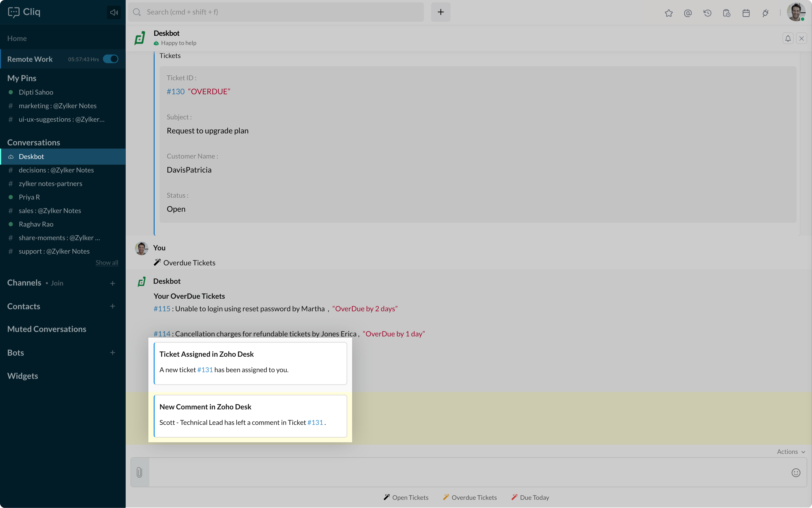Click the Overdue Tickets quick button
Image resolution: width=812 pixels, height=508 pixels.
pyautogui.click(x=470, y=497)
